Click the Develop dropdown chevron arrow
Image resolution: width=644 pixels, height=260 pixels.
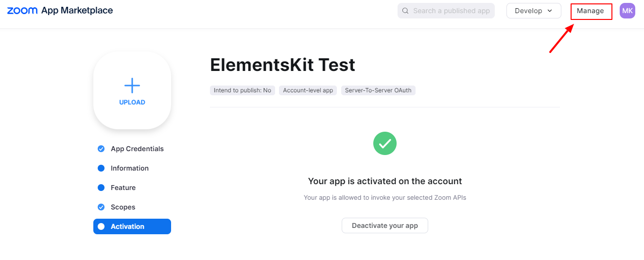coord(550,11)
